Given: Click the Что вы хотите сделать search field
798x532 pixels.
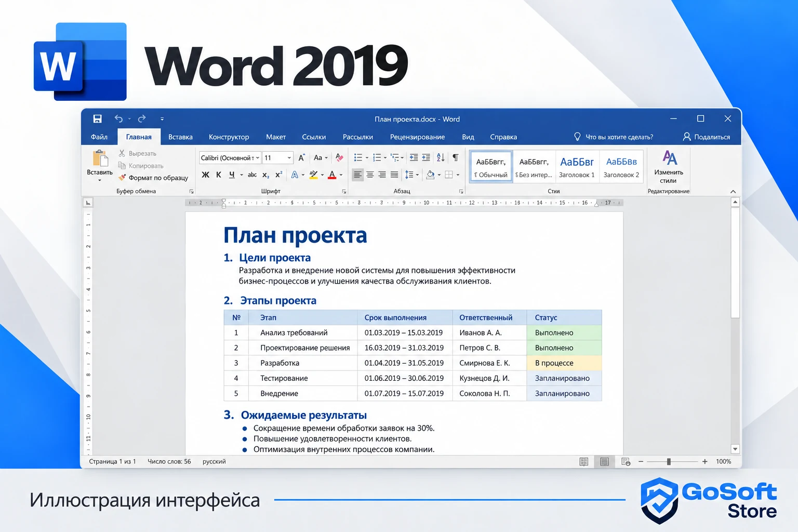Looking at the screenshot, I should [x=614, y=137].
